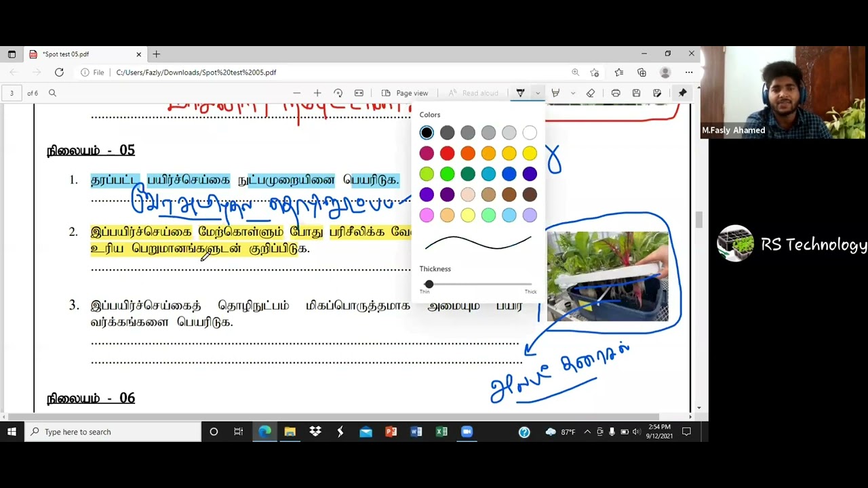Open the Page view options

pyautogui.click(x=405, y=93)
